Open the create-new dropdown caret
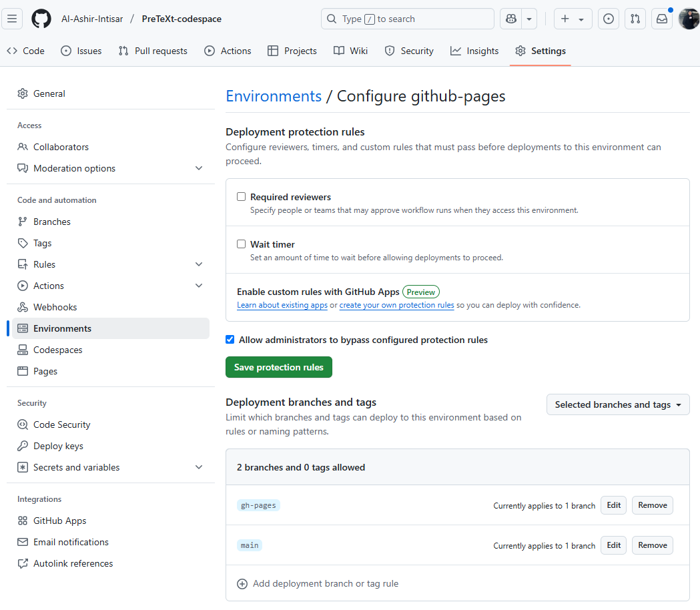Viewport: 700px width, 610px height. tap(581, 19)
